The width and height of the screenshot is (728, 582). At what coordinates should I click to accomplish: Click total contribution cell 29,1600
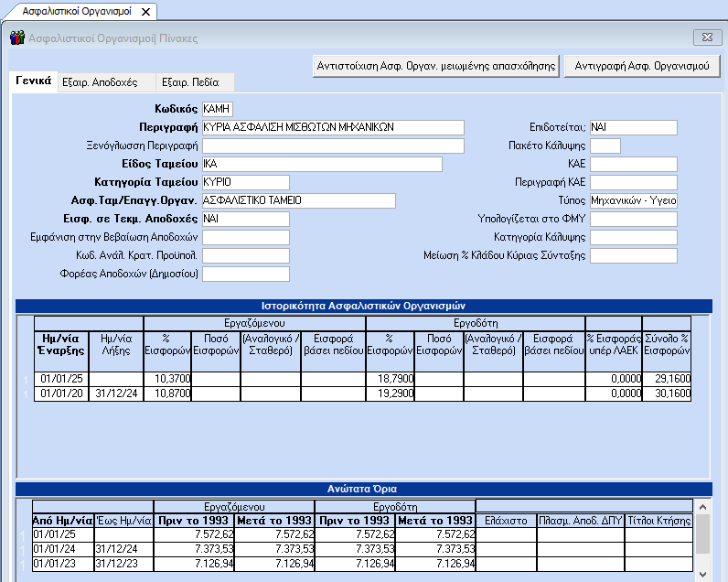[x=667, y=379]
